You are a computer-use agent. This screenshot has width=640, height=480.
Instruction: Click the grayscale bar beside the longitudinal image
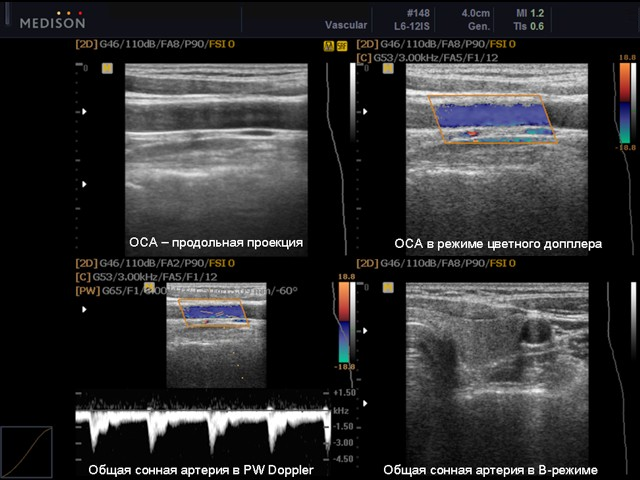pyautogui.click(x=353, y=102)
